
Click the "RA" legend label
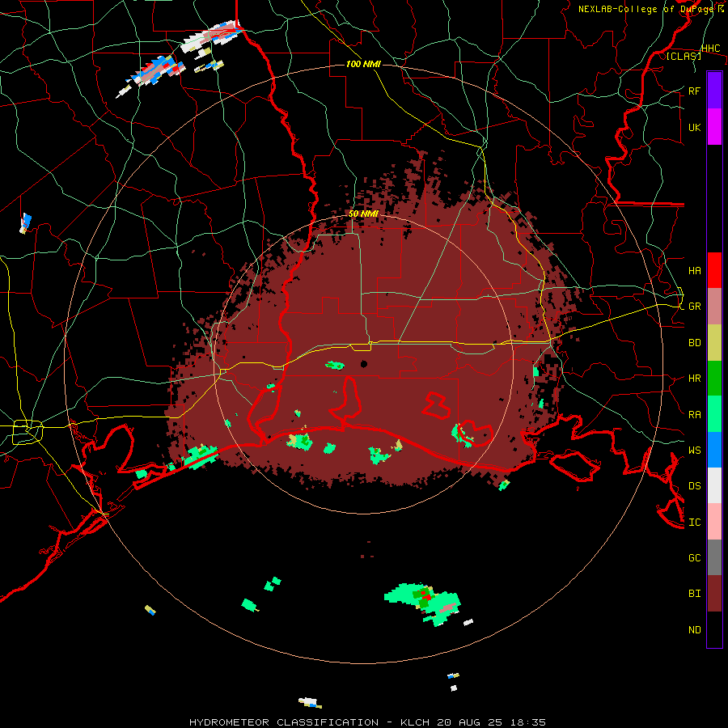(694, 415)
